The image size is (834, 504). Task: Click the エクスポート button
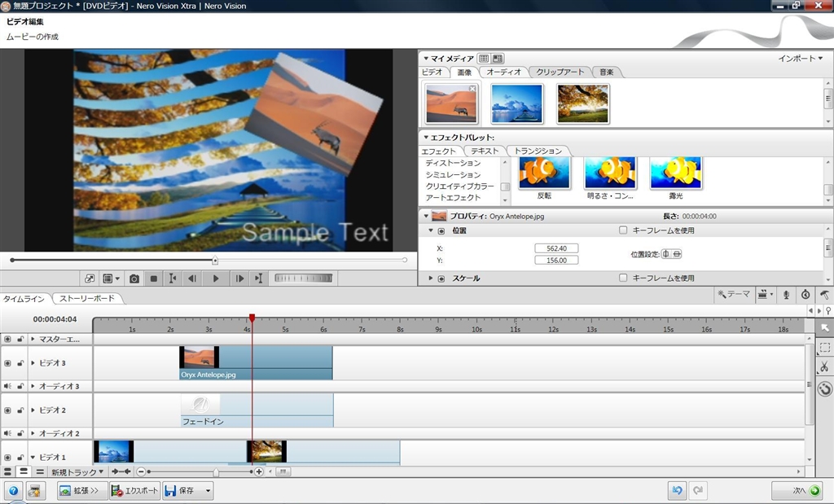click(134, 491)
